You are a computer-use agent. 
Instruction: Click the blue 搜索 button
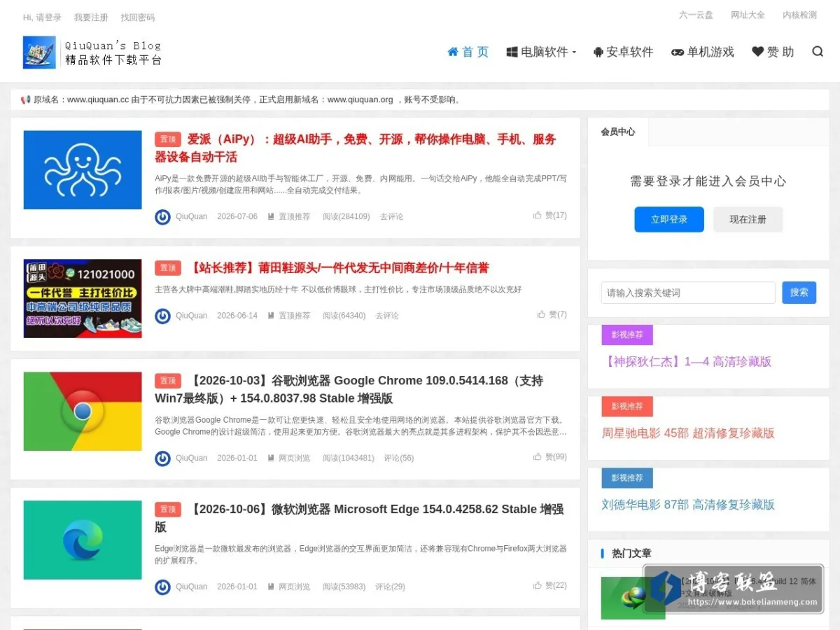799,293
